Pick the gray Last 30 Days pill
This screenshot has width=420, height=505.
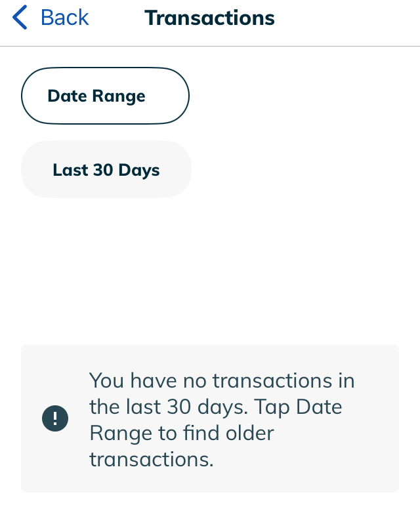pos(106,170)
